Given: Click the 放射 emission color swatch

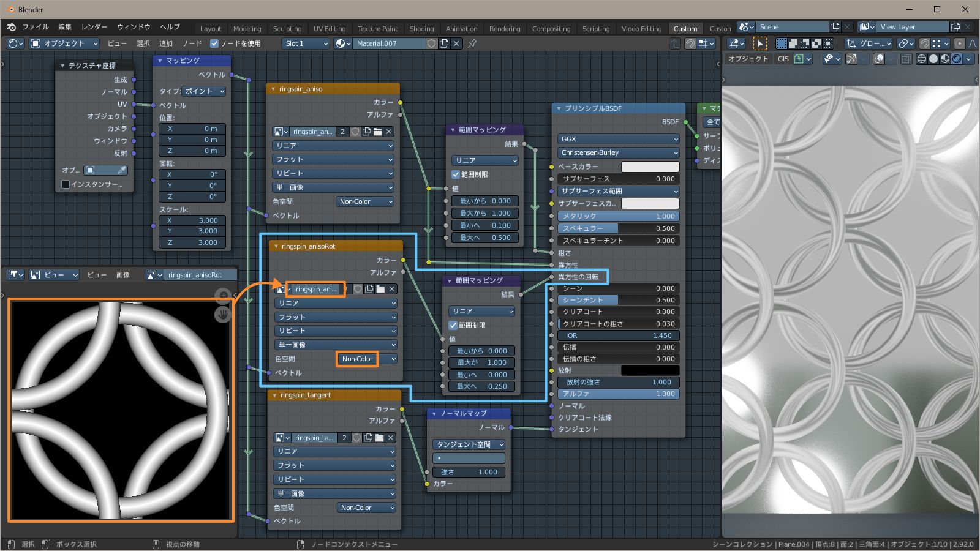Looking at the screenshot, I should pos(650,370).
